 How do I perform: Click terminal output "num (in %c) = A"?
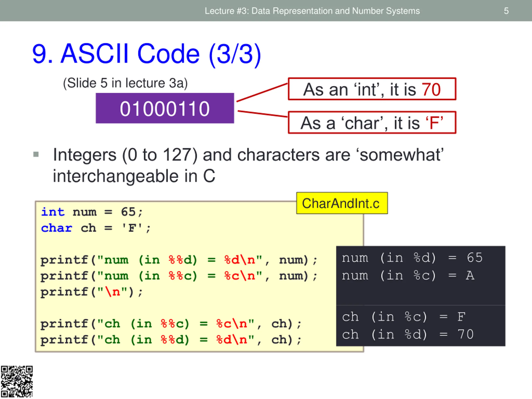(408, 276)
